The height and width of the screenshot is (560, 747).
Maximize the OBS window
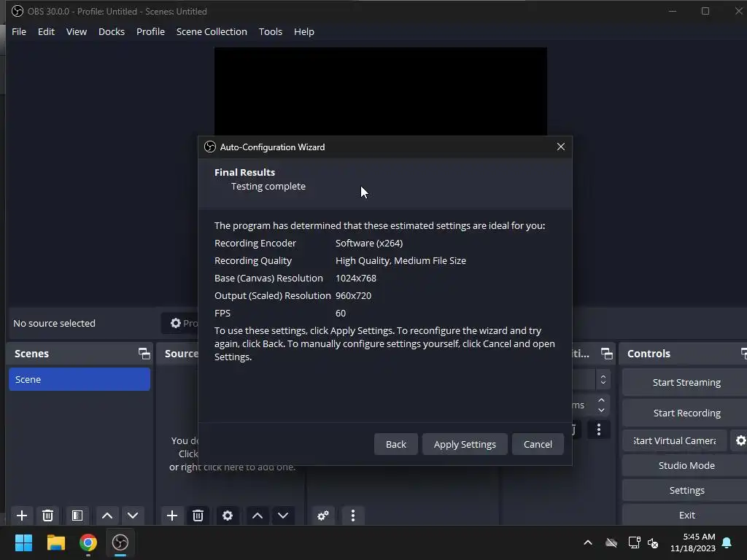[x=705, y=11]
